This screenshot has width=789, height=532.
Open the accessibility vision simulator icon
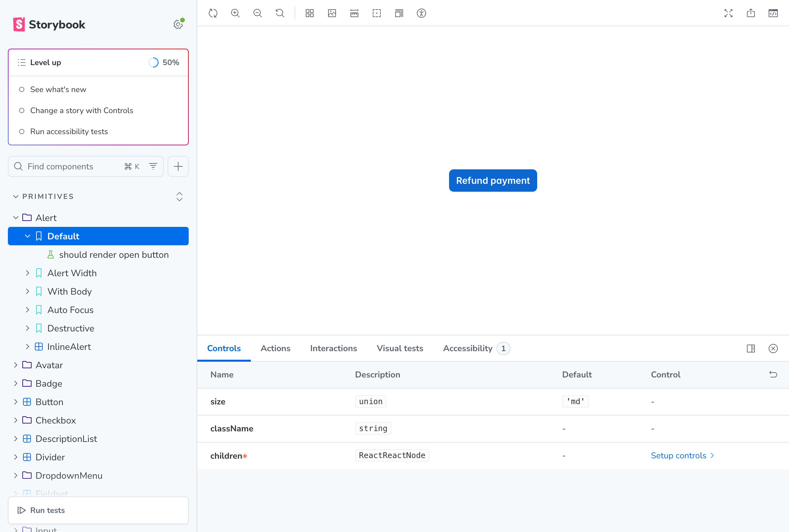point(421,13)
